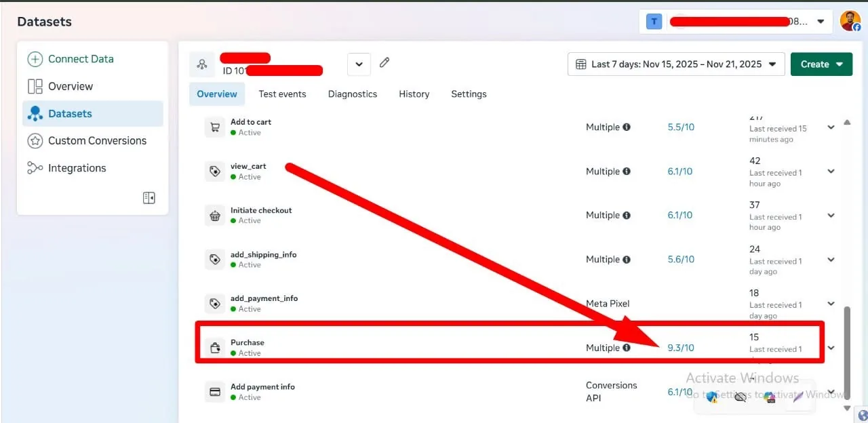Viewport: 868px width, 423px height.
Task: Click the profile avatar at top right
Action: (850, 21)
